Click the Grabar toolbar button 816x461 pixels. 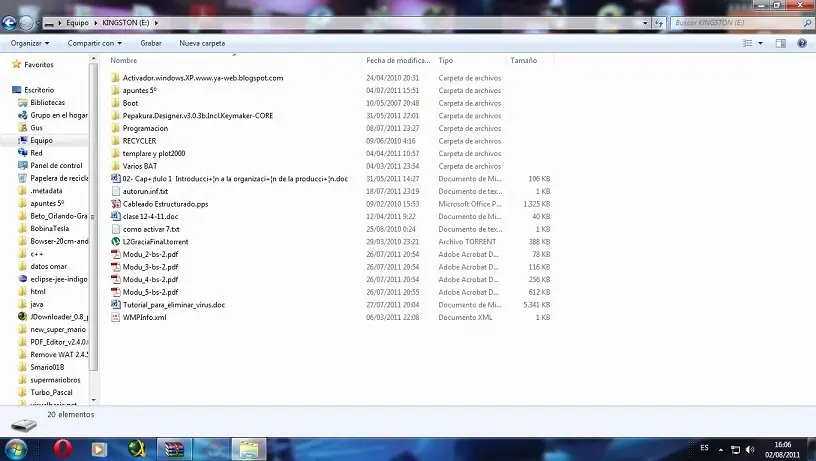pyautogui.click(x=151, y=43)
